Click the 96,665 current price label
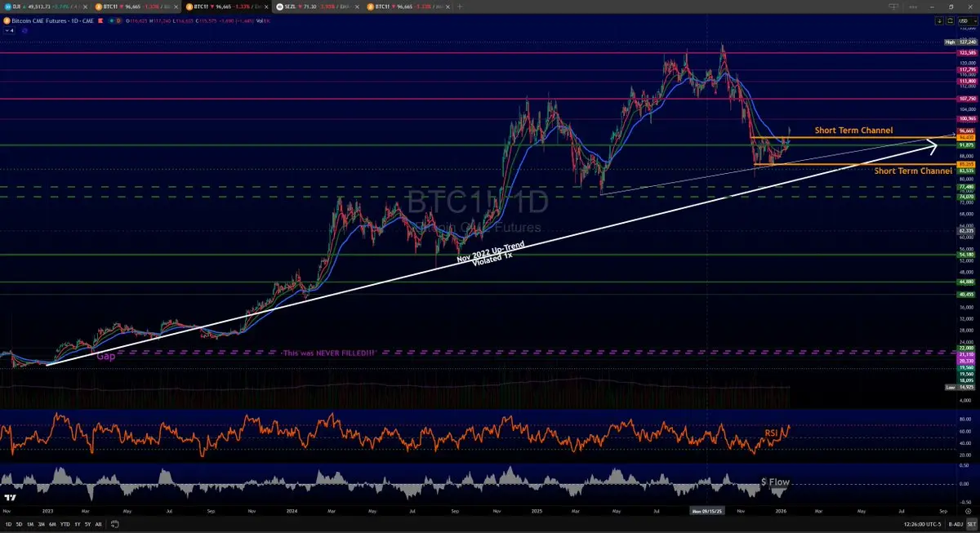The width and height of the screenshot is (980, 533). click(967, 131)
